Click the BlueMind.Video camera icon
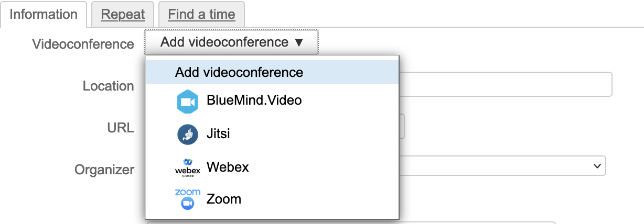Screen dimensions: 644x224 187,102
